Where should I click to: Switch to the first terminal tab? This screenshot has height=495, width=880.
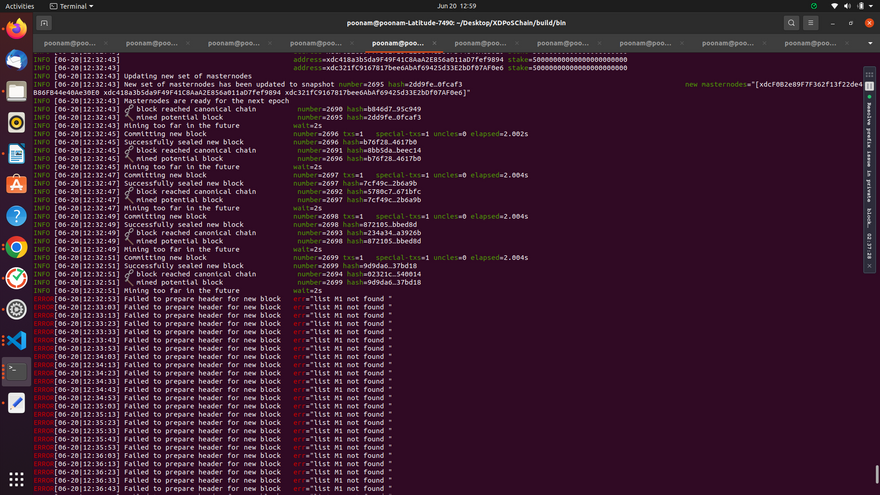pos(72,43)
